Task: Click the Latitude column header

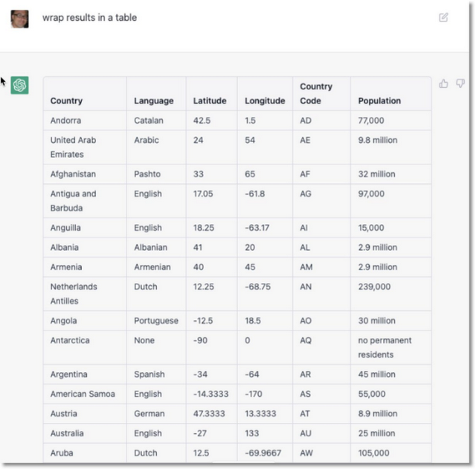Action: pyautogui.click(x=210, y=100)
